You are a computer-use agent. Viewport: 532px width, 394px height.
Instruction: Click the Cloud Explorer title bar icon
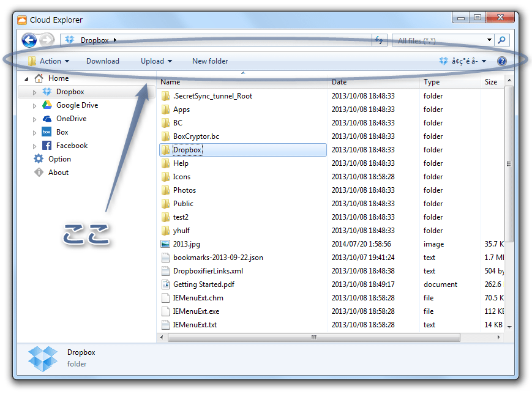pos(22,20)
